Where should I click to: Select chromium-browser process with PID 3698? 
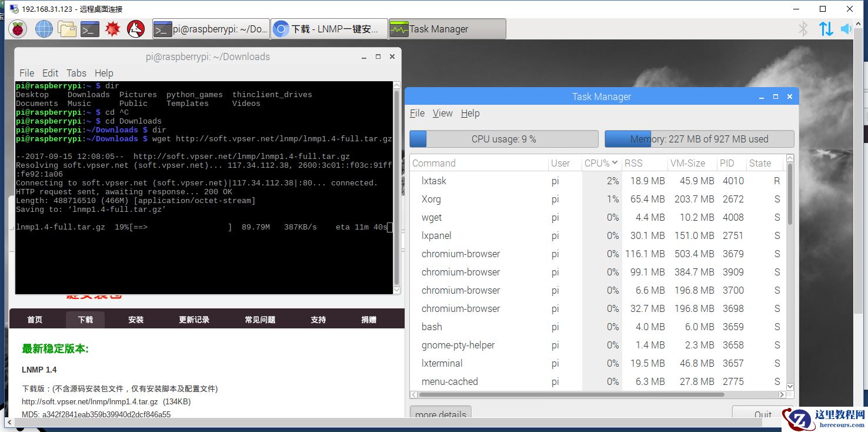pyautogui.click(x=597, y=308)
